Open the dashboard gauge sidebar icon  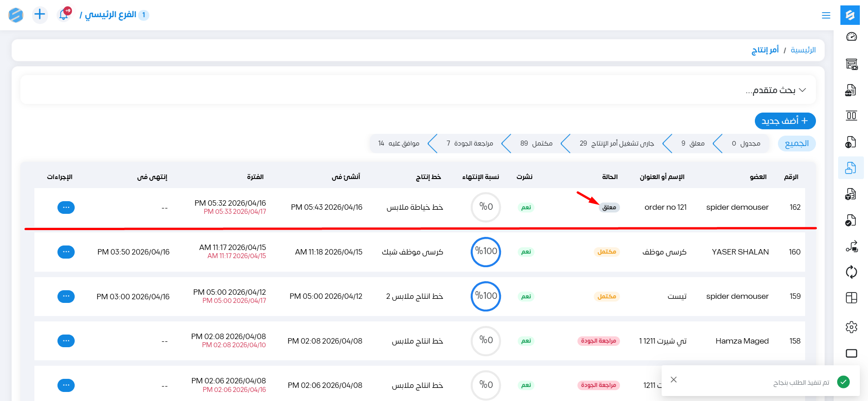point(851,37)
